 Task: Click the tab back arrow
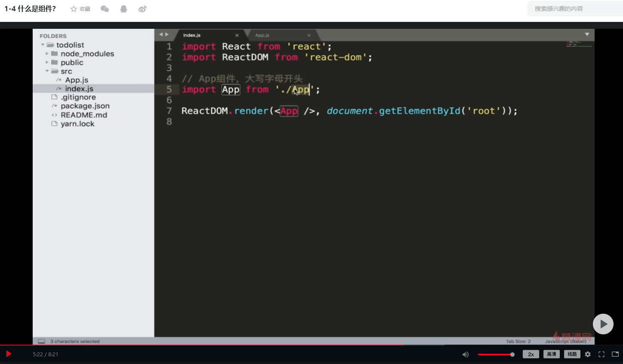(161, 35)
